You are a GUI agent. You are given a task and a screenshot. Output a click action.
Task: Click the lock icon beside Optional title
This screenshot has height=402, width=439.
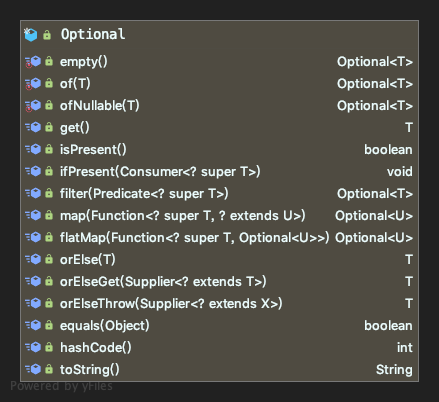[47, 35]
